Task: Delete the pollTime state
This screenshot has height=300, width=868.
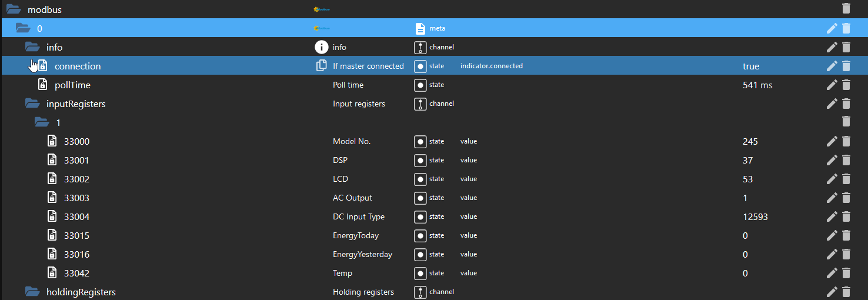Action: pos(846,84)
